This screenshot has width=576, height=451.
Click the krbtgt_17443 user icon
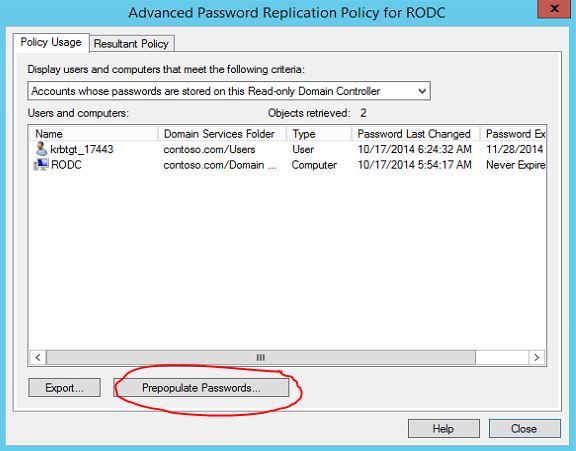click(x=41, y=149)
